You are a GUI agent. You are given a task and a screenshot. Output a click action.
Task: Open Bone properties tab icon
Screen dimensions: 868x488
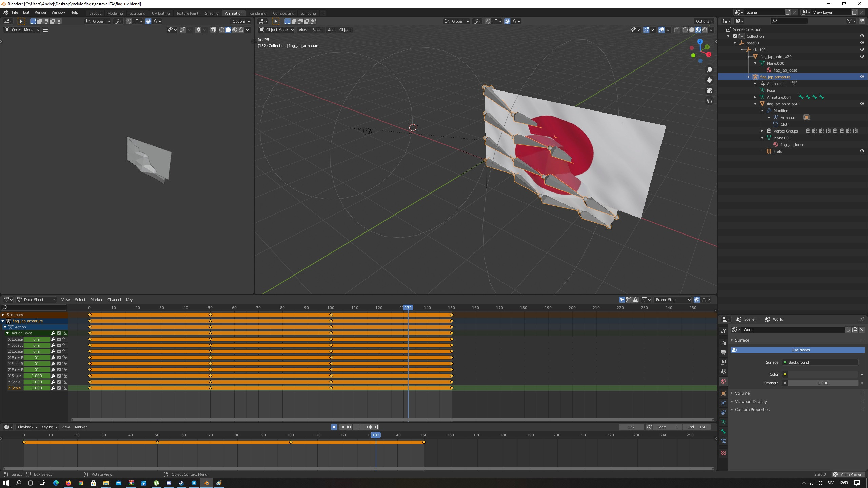click(x=723, y=431)
